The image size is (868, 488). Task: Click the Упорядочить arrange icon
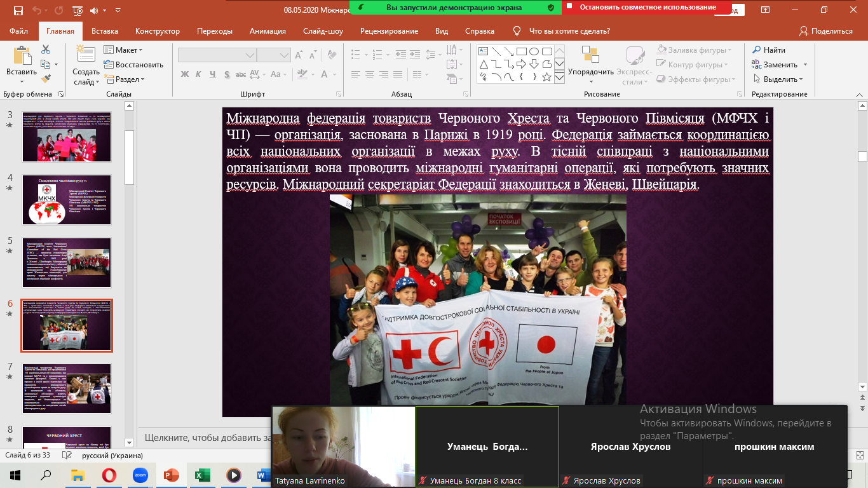point(591,55)
